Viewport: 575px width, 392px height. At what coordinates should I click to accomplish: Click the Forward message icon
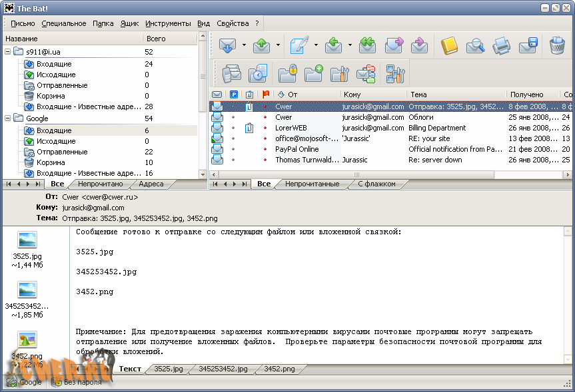pos(394,45)
